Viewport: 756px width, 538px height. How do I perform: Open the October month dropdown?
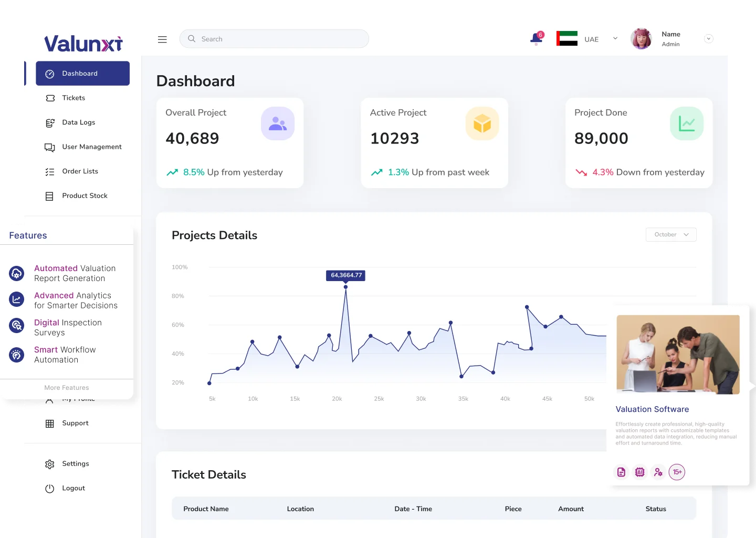[671, 234]
